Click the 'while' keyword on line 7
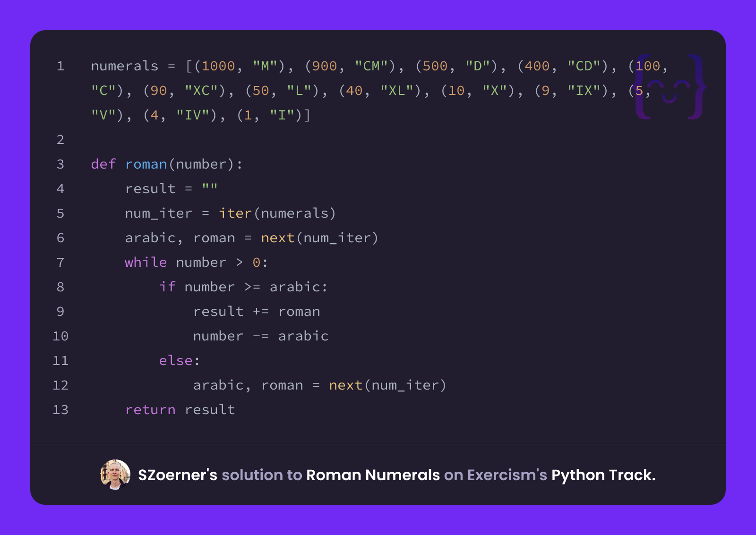Viewport: 756px width, 535px height. tap(146, 262)
